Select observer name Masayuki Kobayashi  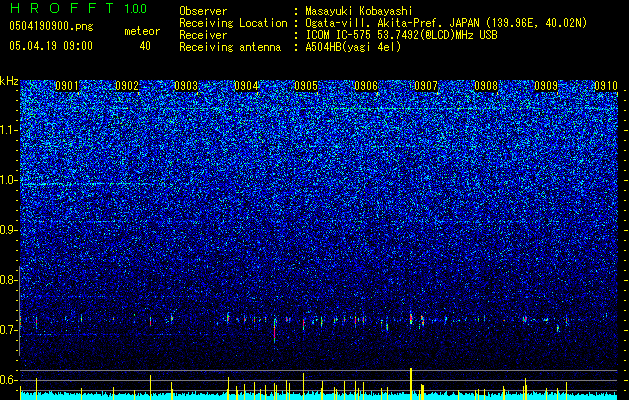coord(359,11)
